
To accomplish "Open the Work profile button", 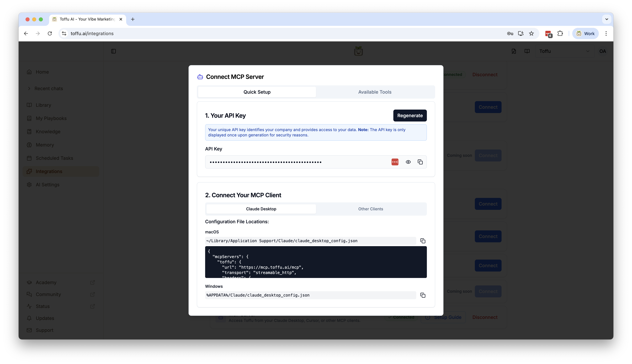I will [x=585, y=33].
